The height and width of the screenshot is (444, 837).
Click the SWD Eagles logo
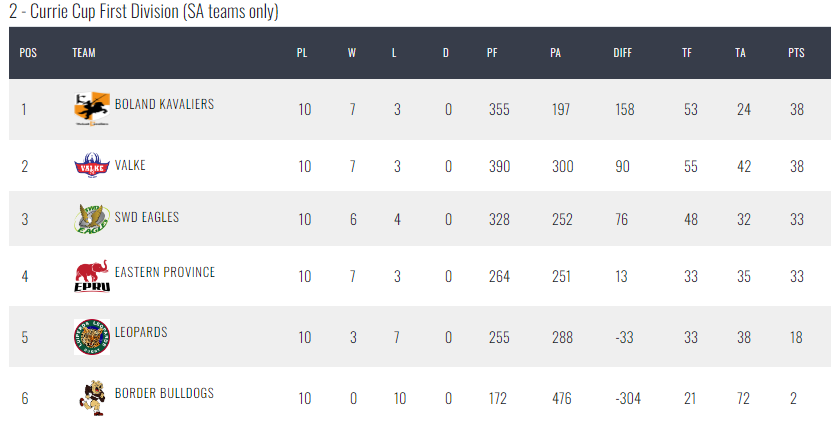pyautogui.click(x=92, y=218)
